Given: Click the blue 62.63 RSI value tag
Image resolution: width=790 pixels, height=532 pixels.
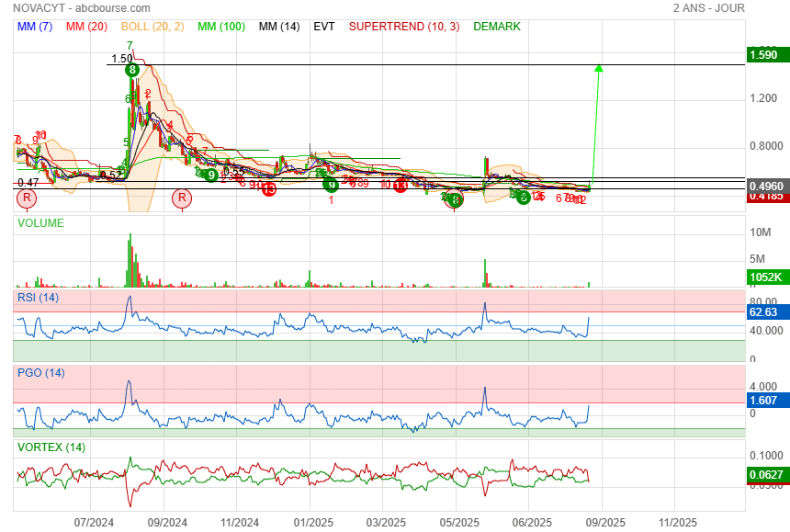Looking at the screenshot, I should click(x=768, y=312).
